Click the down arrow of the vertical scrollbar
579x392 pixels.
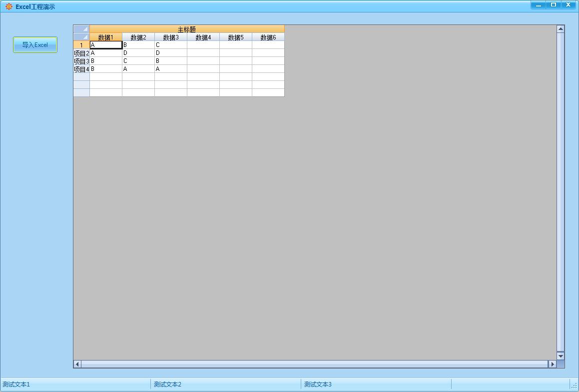561,355
